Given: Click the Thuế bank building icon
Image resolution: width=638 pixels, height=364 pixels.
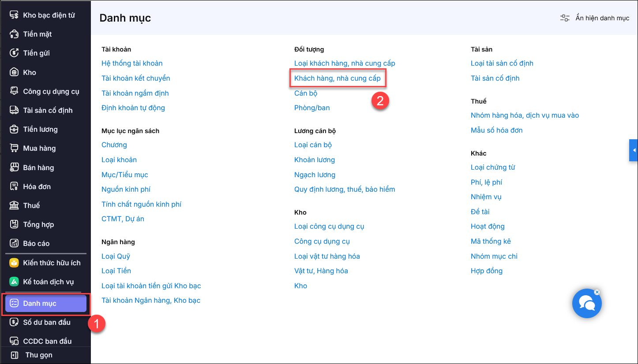Looking at the screenshot, I should (x=14, y=206).
